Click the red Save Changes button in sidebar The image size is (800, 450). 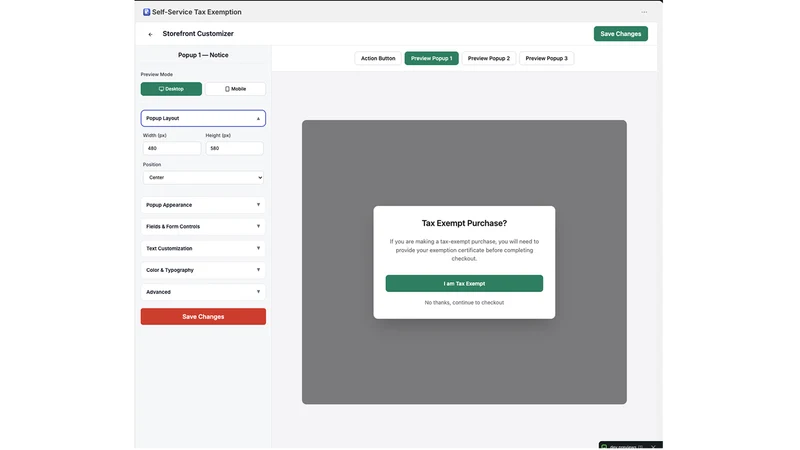pyautogui.click(x=203, y=316)
